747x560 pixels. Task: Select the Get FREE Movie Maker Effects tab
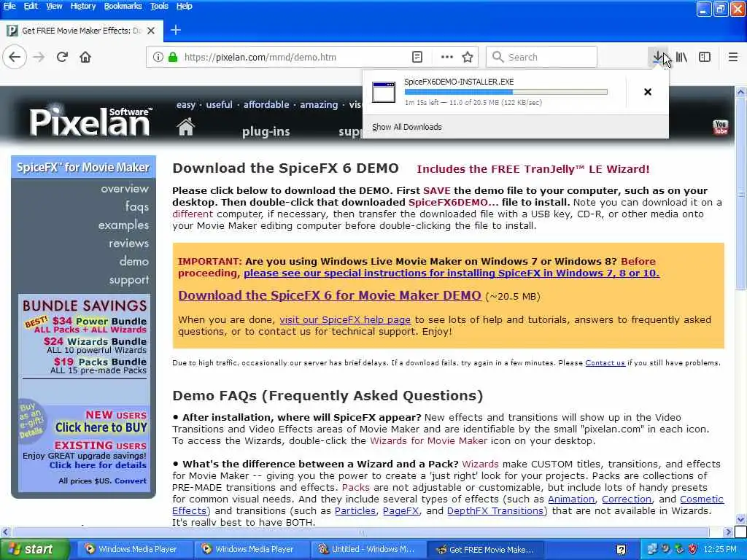click(x=82, y=31)
